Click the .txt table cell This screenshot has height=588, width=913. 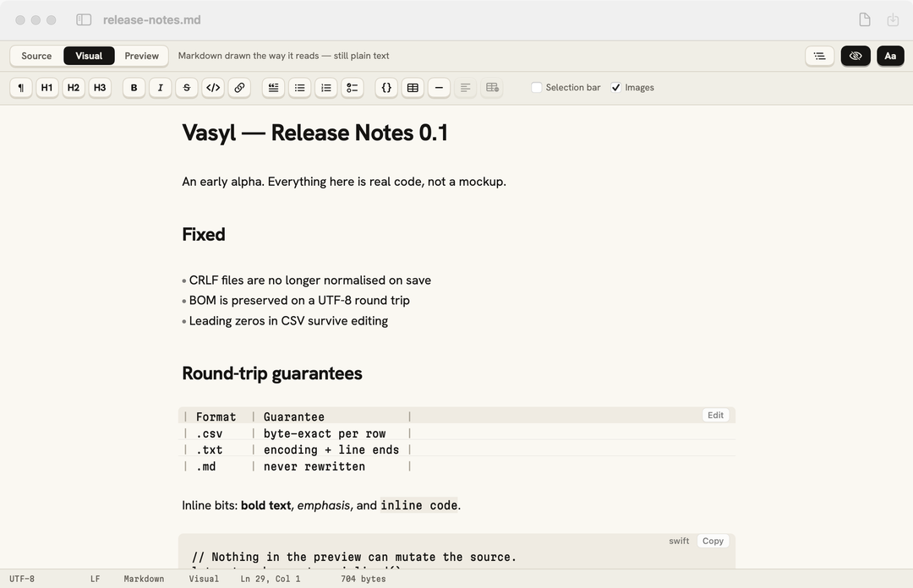coord(209,450)
